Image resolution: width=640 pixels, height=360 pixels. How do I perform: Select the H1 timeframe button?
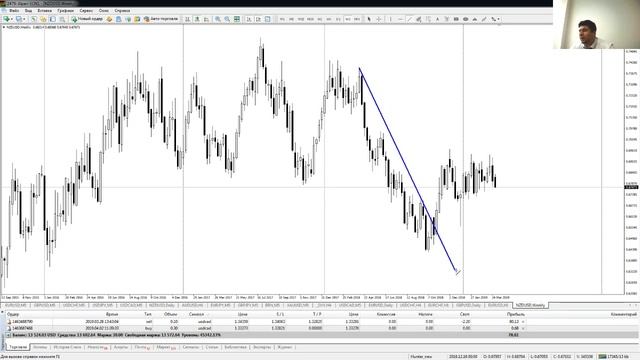coord(320,19)
